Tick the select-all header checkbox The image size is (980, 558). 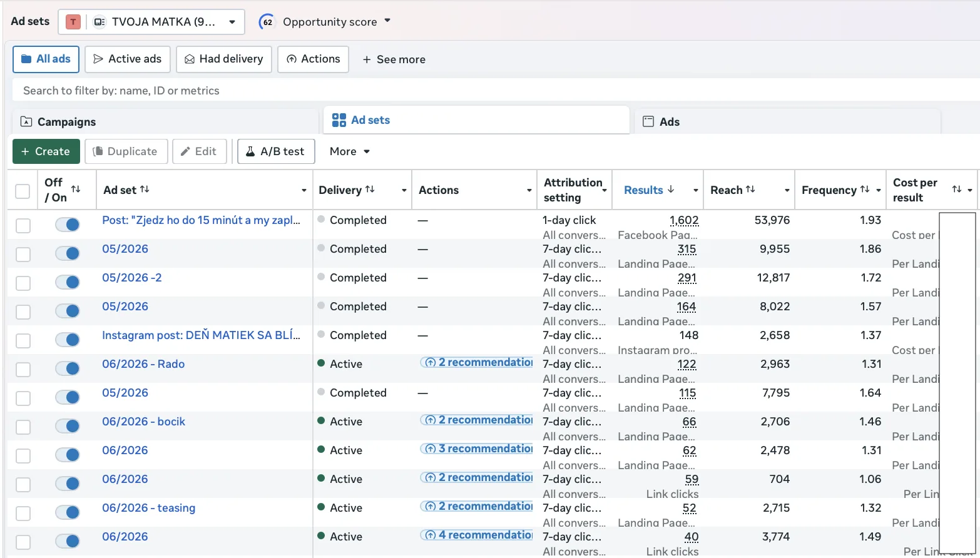[23, 191]
